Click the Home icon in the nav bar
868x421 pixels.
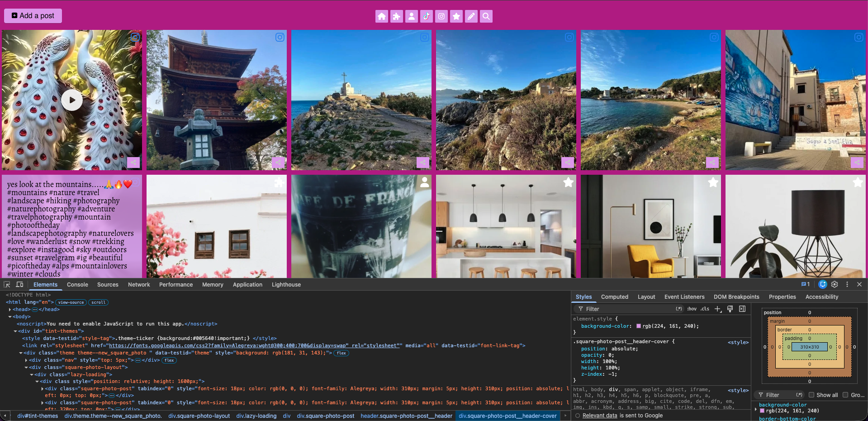[382, 16]
